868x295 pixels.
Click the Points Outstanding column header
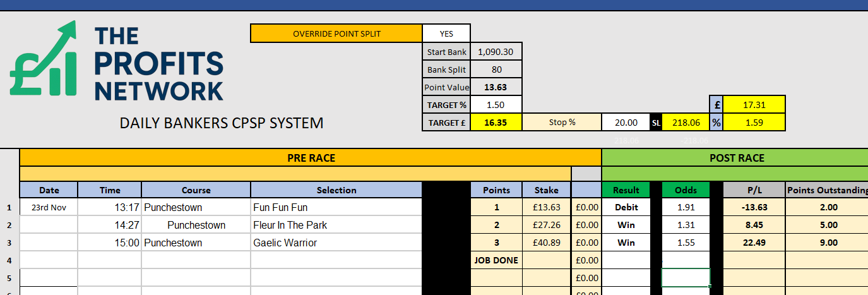pos(828,190)
